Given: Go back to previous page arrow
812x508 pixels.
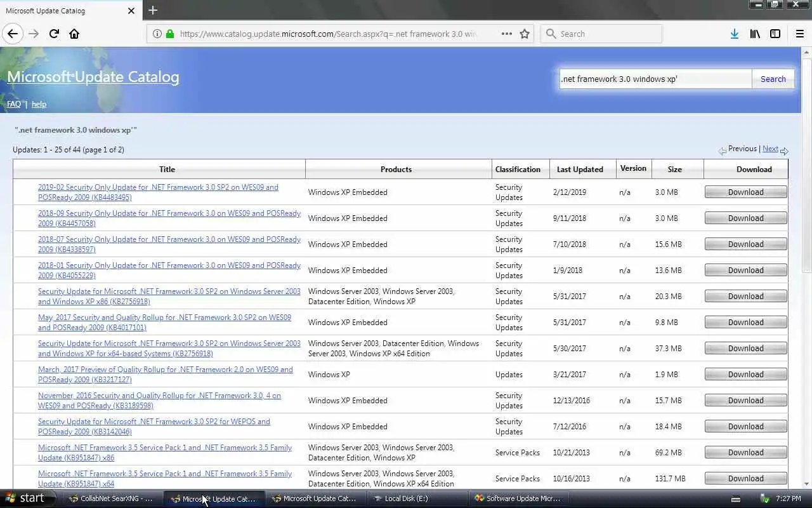Looking at the screenshot, I should pos(13,34).
